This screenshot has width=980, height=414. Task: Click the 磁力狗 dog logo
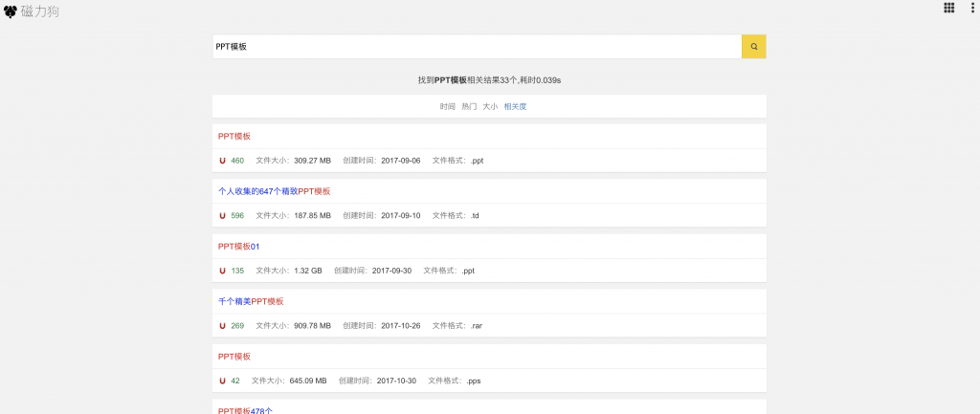[x=11, y=11]
